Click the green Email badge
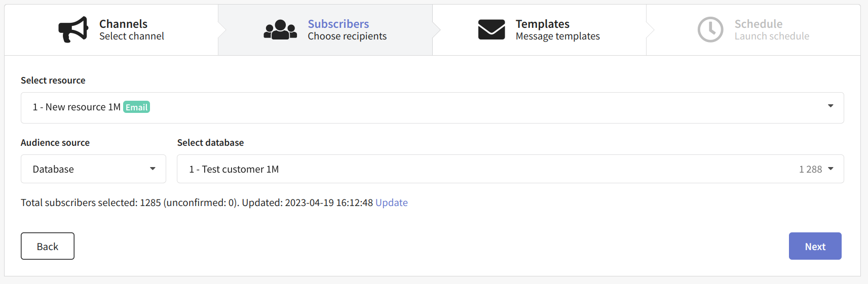868x284 pixels. pyautogui.click(x=137, y=107)
